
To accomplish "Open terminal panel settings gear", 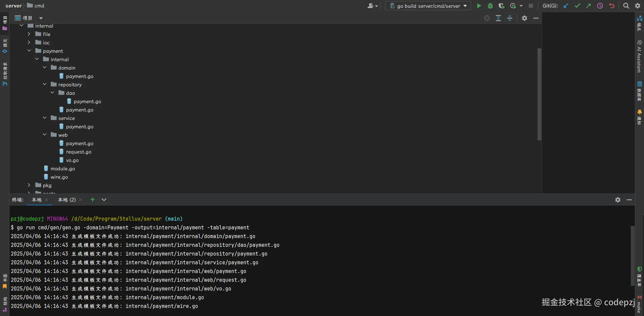I will (618, 200).
